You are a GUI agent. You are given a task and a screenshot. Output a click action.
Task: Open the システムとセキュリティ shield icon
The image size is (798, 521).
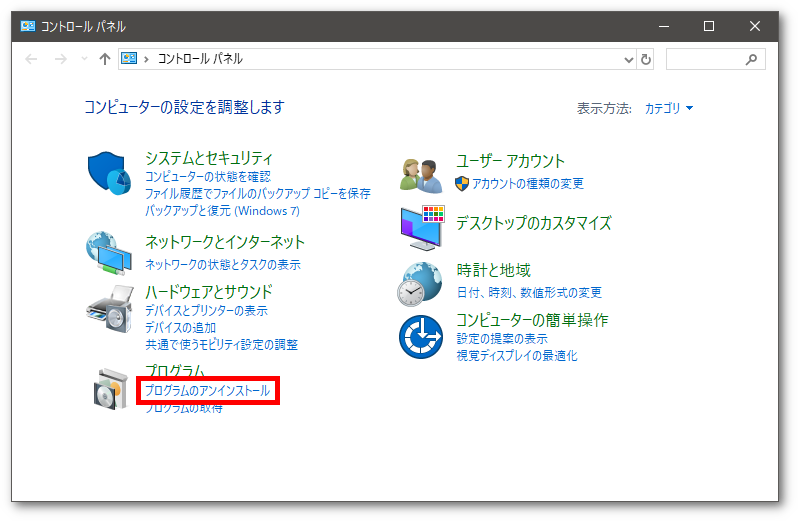[109, 173]
